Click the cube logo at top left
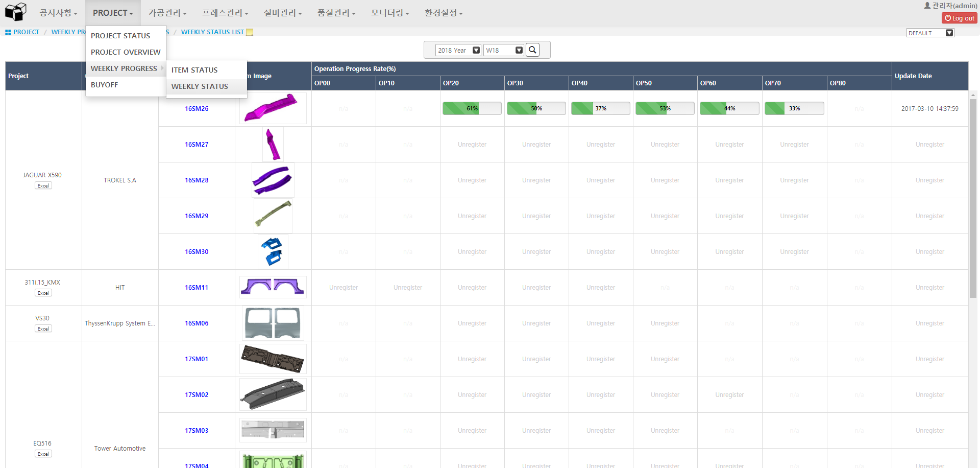 pyautogui.click(x=15, y=11)
